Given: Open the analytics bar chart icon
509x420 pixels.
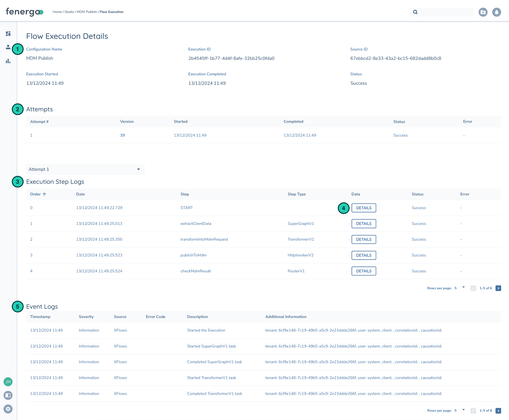Looking at the screenshot, I should pos(8,61).
